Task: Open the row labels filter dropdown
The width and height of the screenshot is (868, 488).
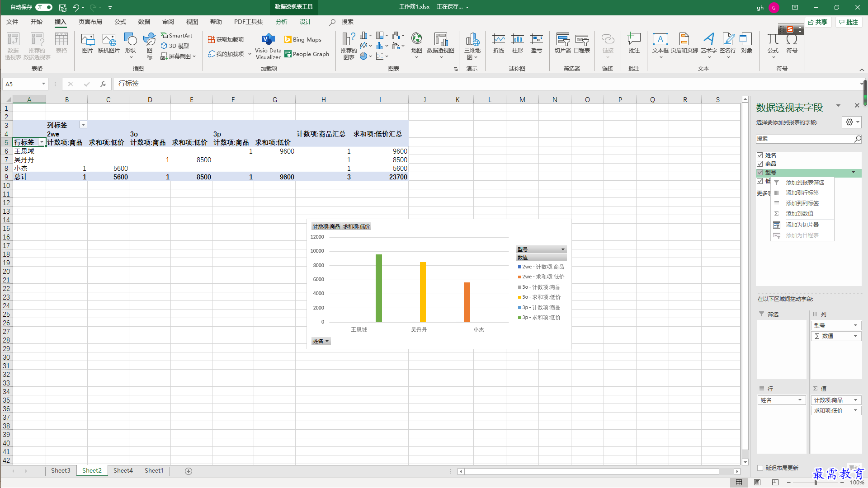Action: (x=42, y=142)
